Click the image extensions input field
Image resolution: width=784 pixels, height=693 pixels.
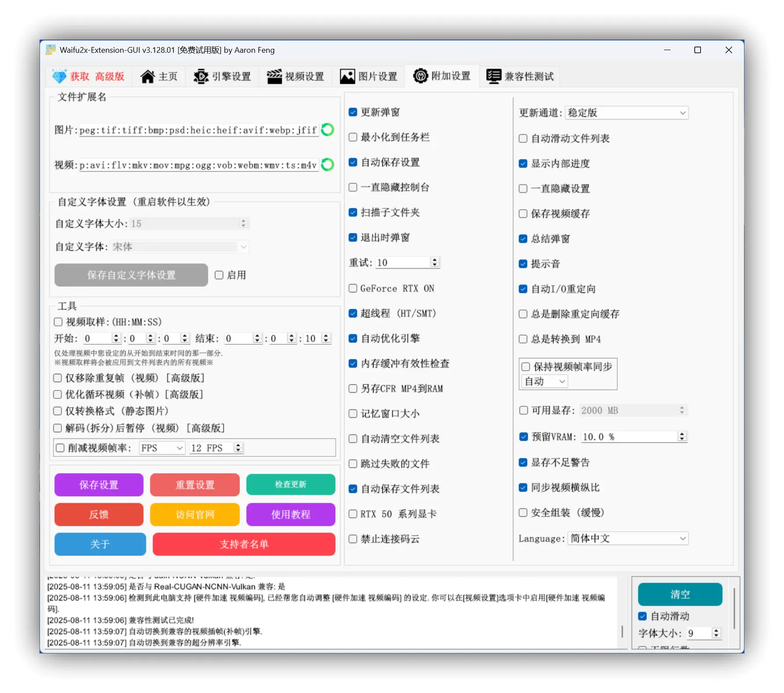pyautogui.click(x=199, y=130)
